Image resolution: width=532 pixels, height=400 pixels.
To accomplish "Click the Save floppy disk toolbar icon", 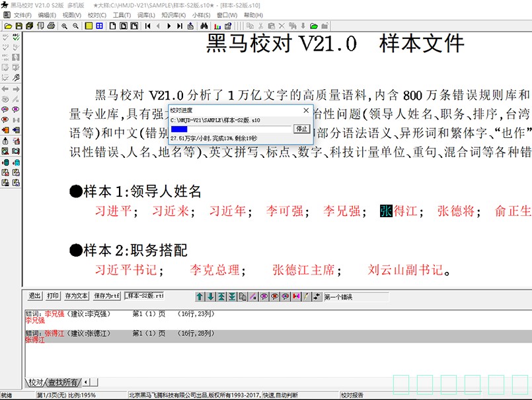I will click(x=19, y=26).
